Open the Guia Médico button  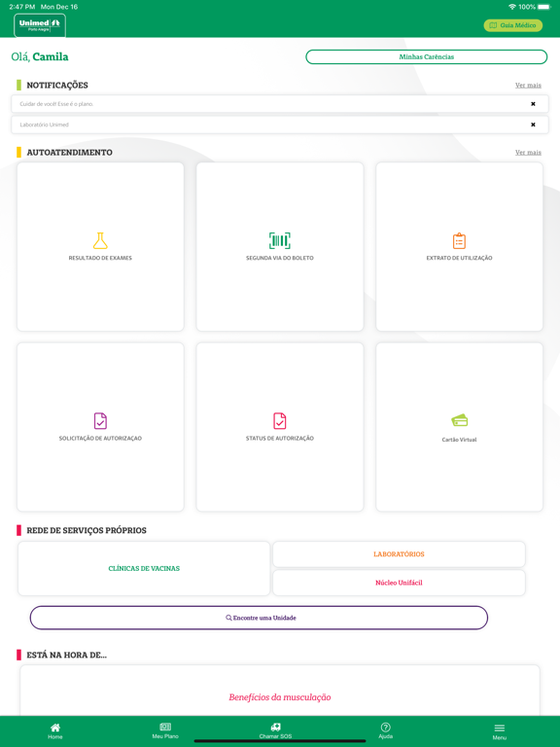[513, 25]
